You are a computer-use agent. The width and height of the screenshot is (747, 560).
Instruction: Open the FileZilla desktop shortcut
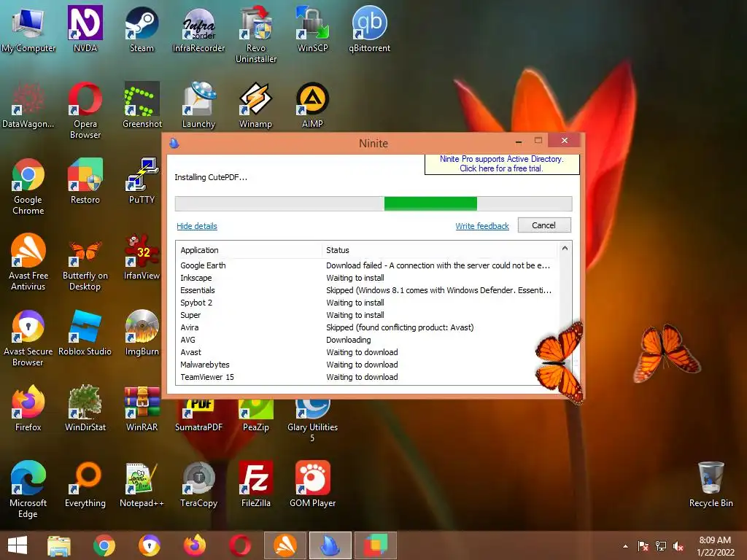click(256, 485)
